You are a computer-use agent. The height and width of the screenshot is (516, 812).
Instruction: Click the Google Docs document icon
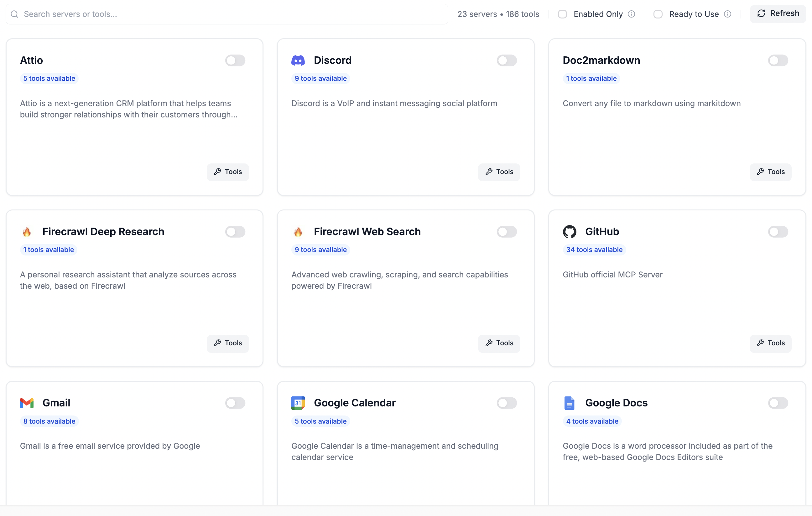(x=569, y=403)
